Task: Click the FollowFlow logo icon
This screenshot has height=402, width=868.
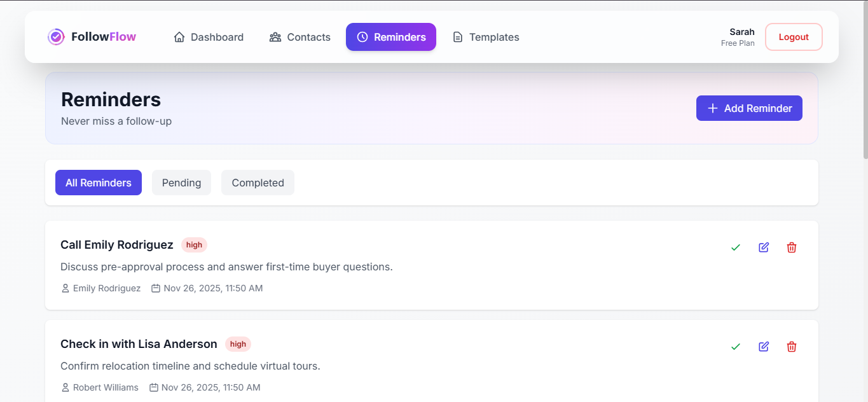Action: [x=56, y=36]
